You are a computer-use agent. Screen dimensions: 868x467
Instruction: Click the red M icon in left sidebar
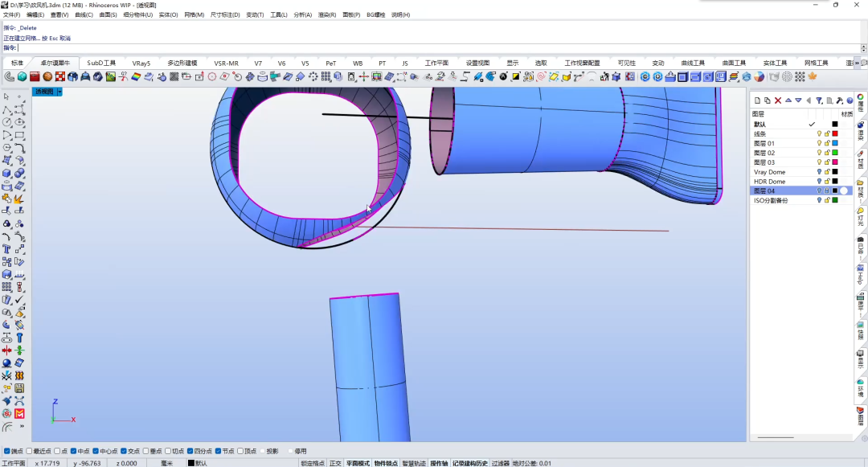point(19,413)
